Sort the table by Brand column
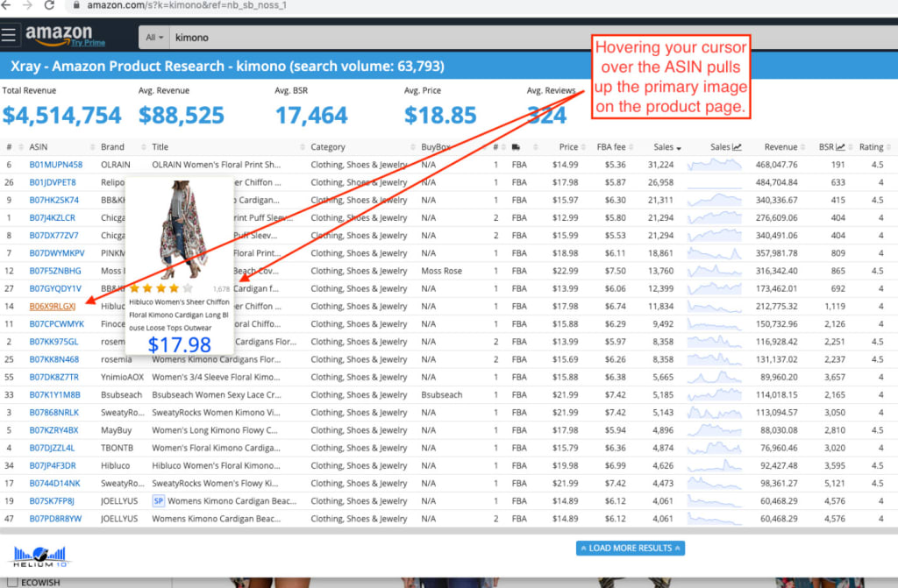The image size is (898, 588). [112, 147]
